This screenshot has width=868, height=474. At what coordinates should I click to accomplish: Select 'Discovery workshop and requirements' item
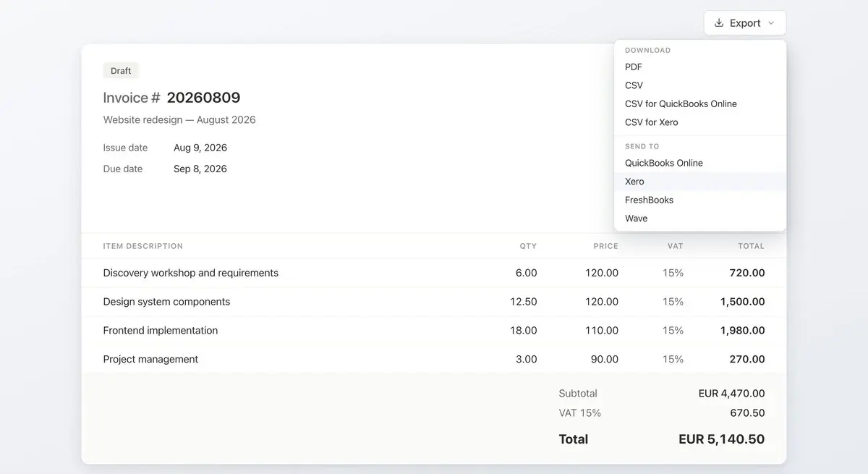click(191, 273)
